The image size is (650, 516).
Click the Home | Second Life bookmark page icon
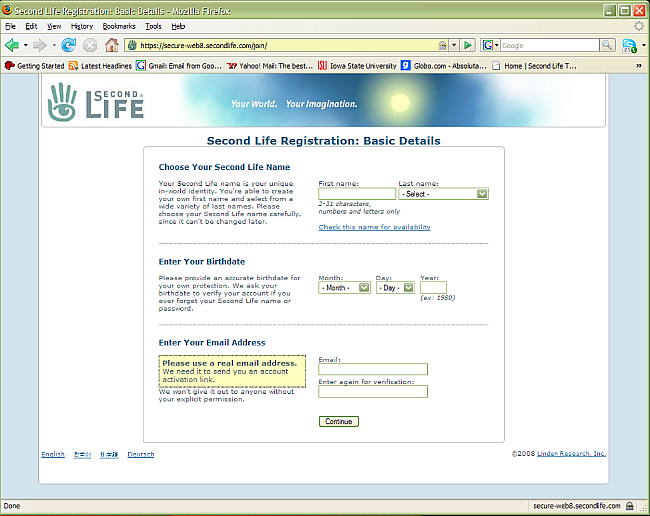496,66
